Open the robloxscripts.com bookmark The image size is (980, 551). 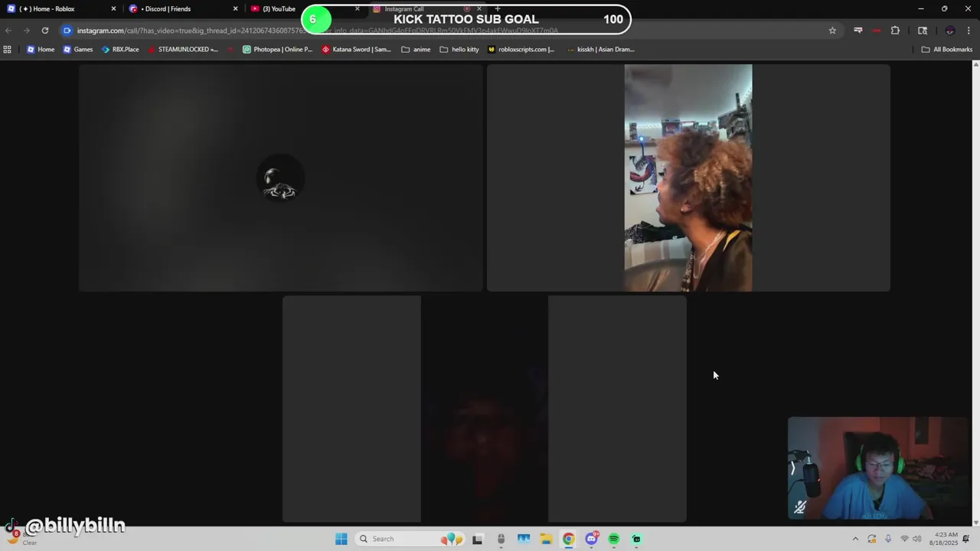tap(521, 50)
